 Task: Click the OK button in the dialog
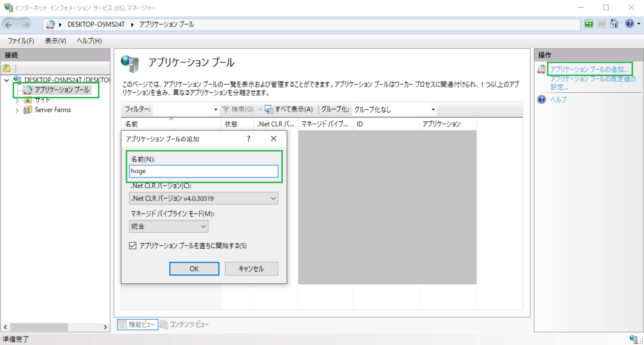tap(194, 269)
